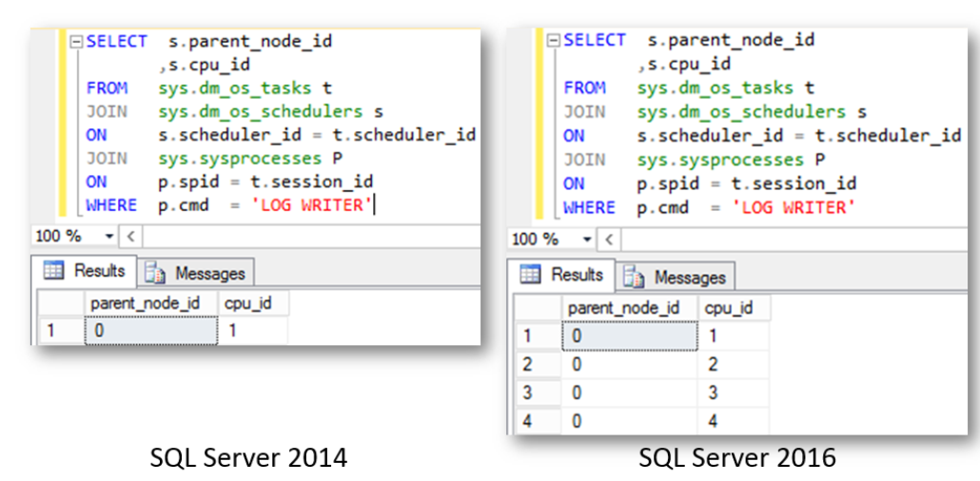Click the Messages page icon in 2016 window

[633, 278]
